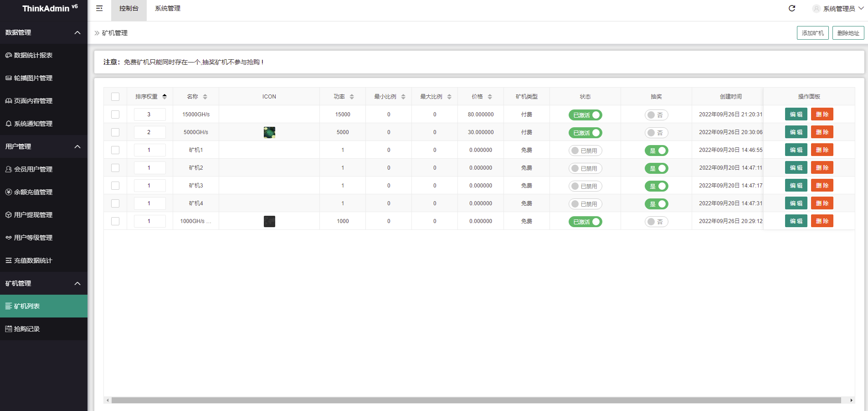Check the select-all checkbox in table header
868x411 pixels.
(x=115, y=97)
